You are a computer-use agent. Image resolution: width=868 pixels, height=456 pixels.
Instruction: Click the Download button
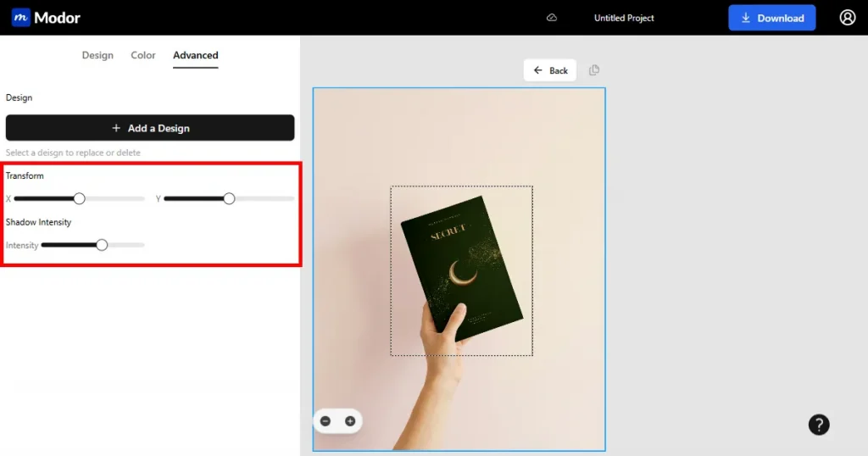(x=771, y=18)
